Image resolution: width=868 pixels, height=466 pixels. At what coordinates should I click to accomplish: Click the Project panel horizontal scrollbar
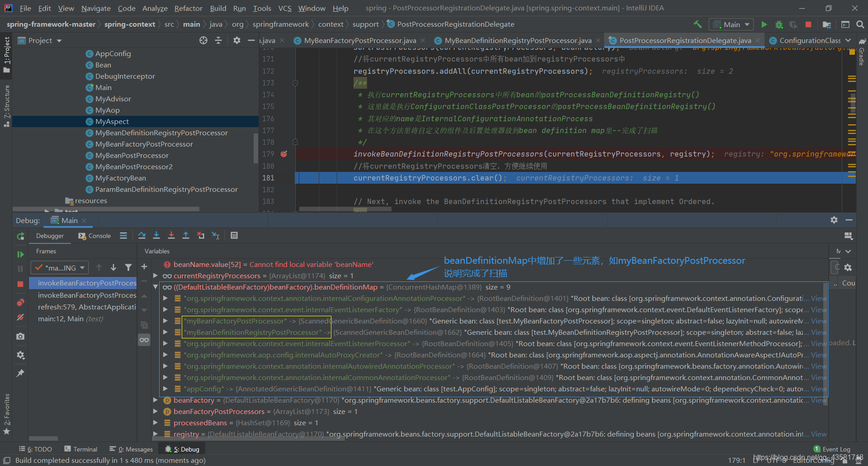click(x=106, y=209)
